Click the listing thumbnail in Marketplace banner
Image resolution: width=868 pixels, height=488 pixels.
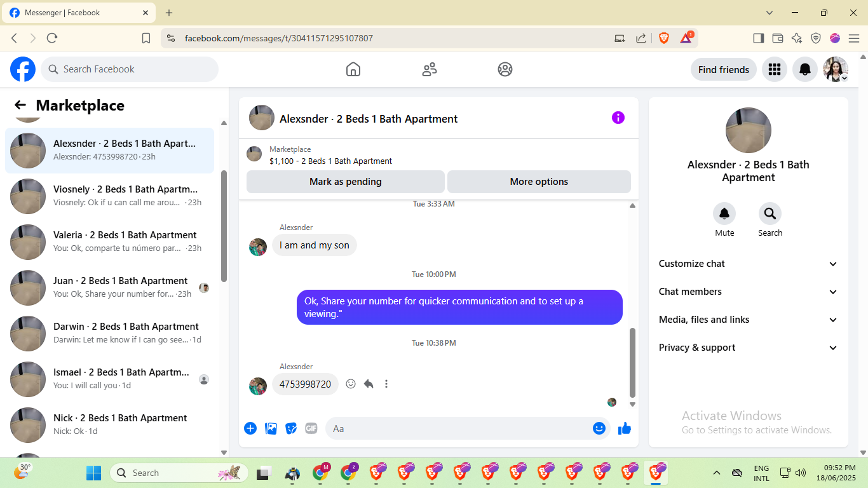[254, 154]
